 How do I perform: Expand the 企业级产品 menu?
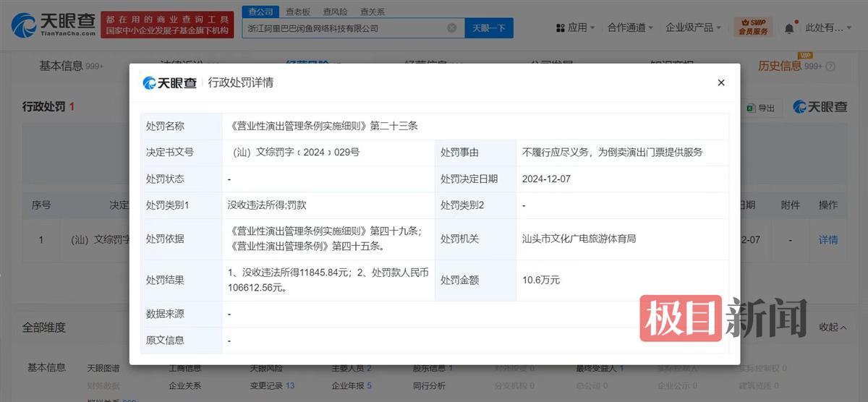tap(692, 27)
